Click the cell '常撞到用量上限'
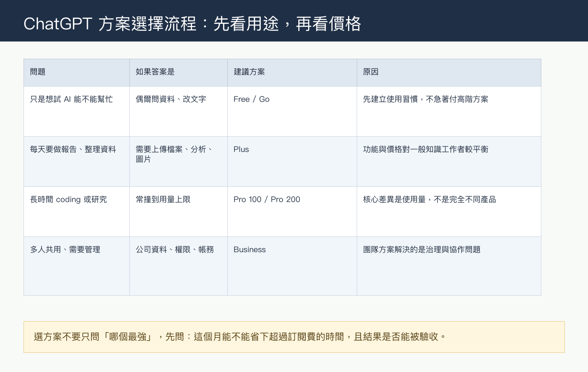 click(178, 211)
